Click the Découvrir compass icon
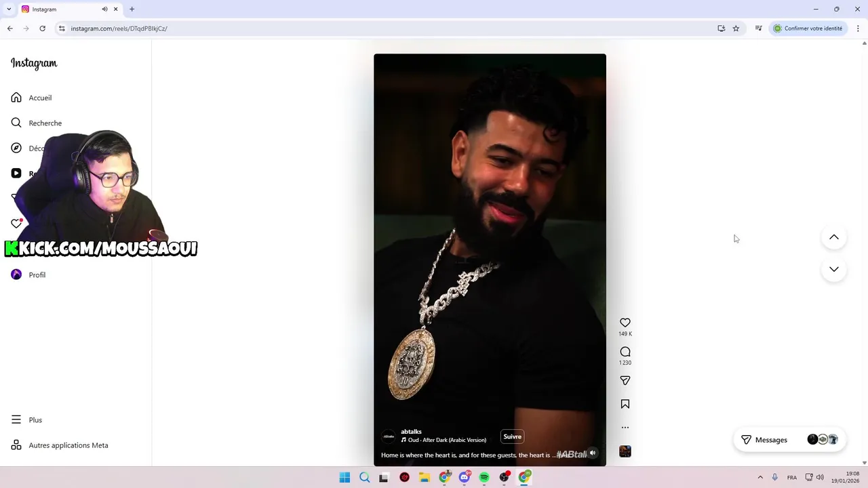Viewport: 868px width, 488px height. pos(16,148)
